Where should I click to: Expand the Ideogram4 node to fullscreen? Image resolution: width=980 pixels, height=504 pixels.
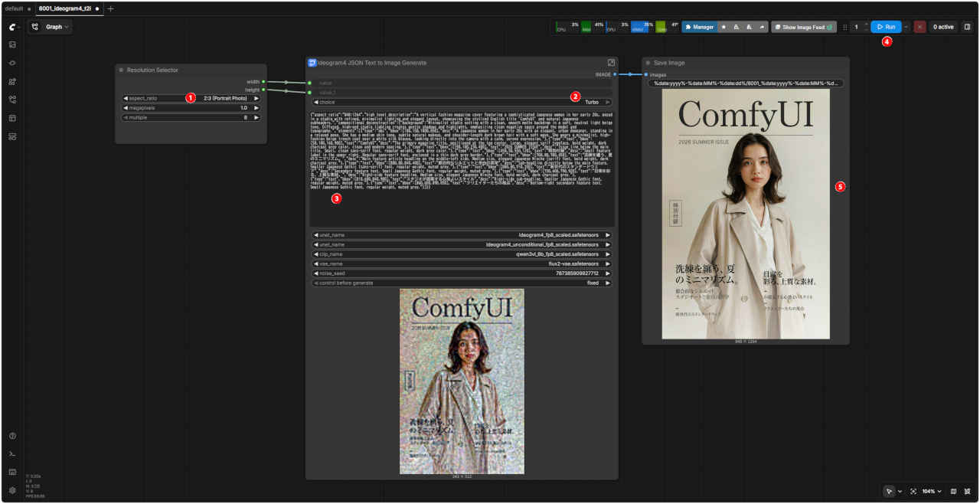click(611, 63)
